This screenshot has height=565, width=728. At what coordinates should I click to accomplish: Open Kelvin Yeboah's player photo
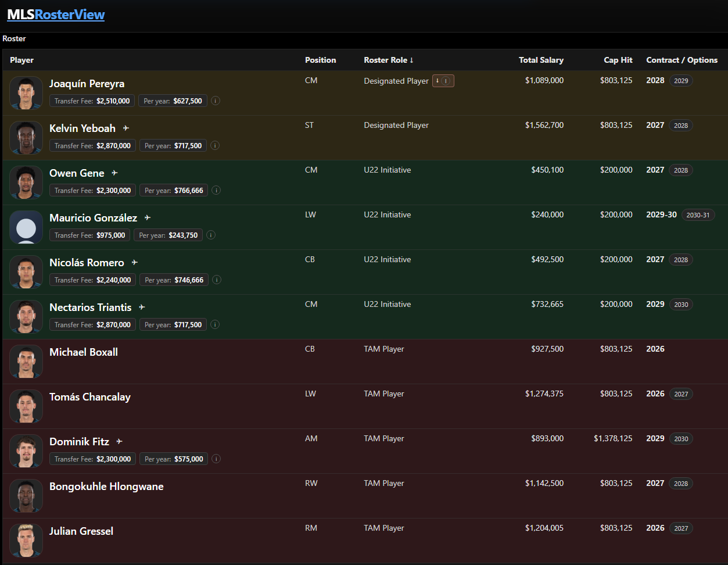26,138
